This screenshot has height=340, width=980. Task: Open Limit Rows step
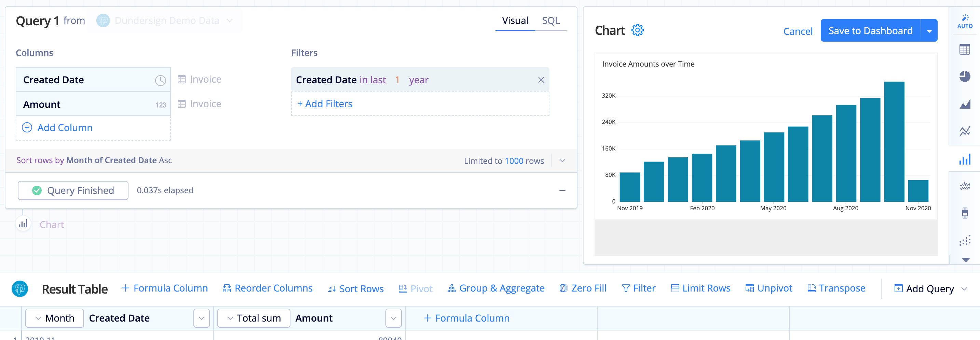[700, 288]
